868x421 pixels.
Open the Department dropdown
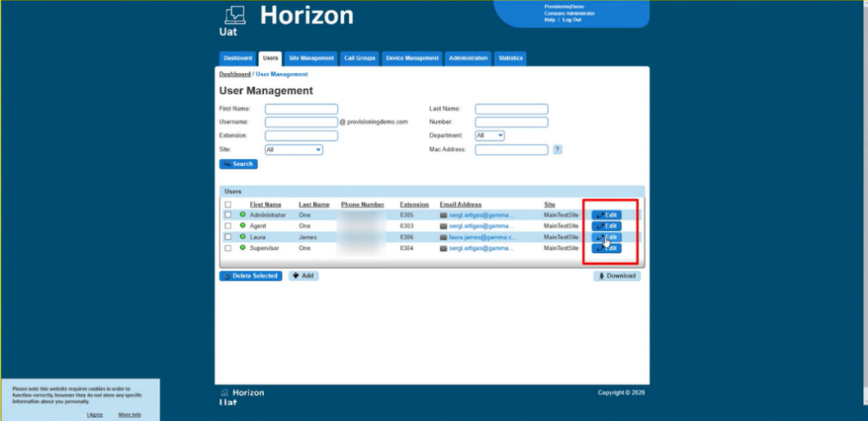click(x=490, y=135)
